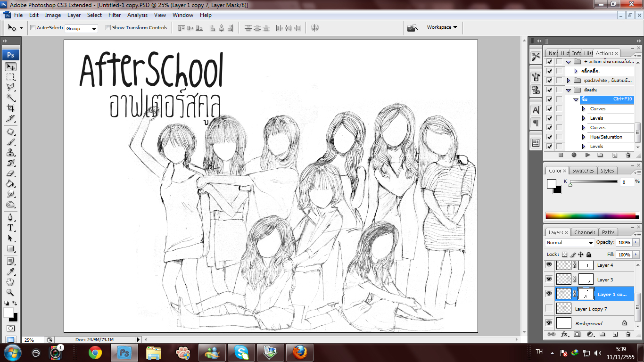
Task: Open Firefox from the Windows taskbar
Action: click(x=299, y=353)
